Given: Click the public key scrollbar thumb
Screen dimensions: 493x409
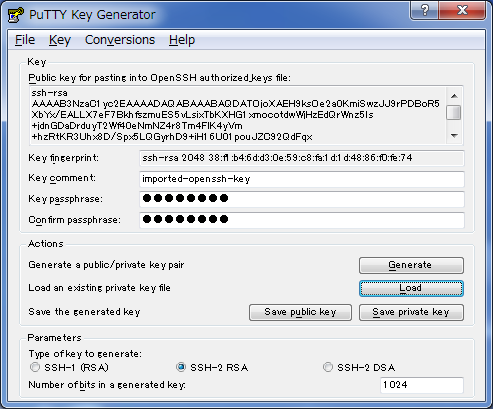Looking at the screenshot, I should [454, 112].
